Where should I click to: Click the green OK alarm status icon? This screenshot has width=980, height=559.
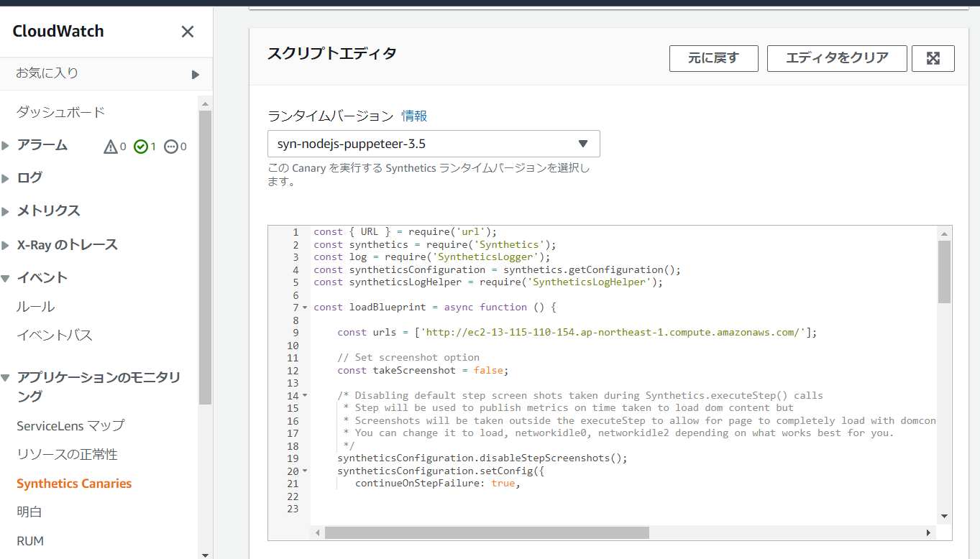(141, 147)
